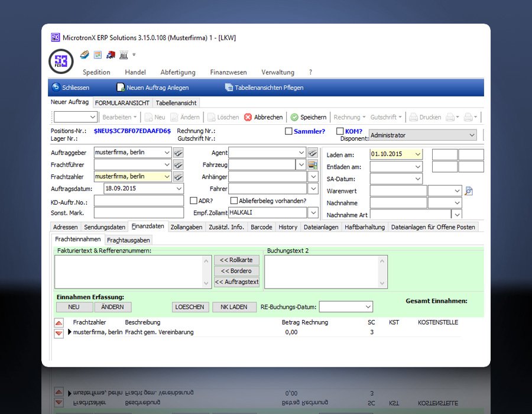Screen dimensions: 532x414
Task: Click the red Abbrechen icon
Action: (248, 117)
